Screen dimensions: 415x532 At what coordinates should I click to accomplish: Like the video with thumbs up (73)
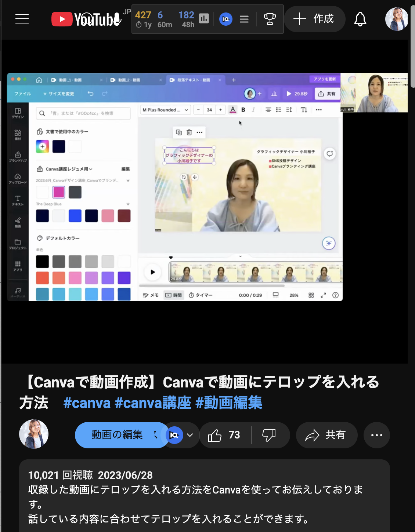225,435
